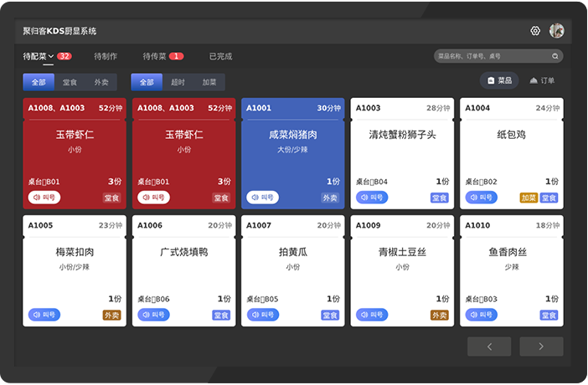Click 叫号 on 拍黄瓜 card

263,315
